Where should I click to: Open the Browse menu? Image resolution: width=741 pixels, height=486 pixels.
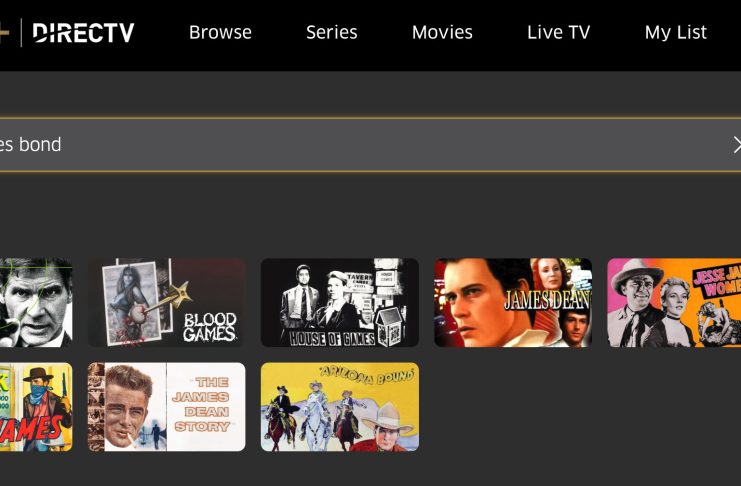coord(220,32)
